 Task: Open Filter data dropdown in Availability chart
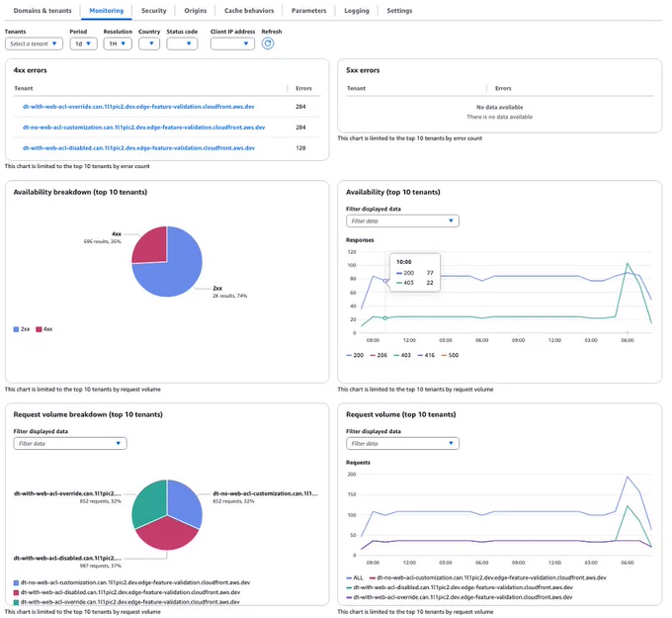(402, 221)
